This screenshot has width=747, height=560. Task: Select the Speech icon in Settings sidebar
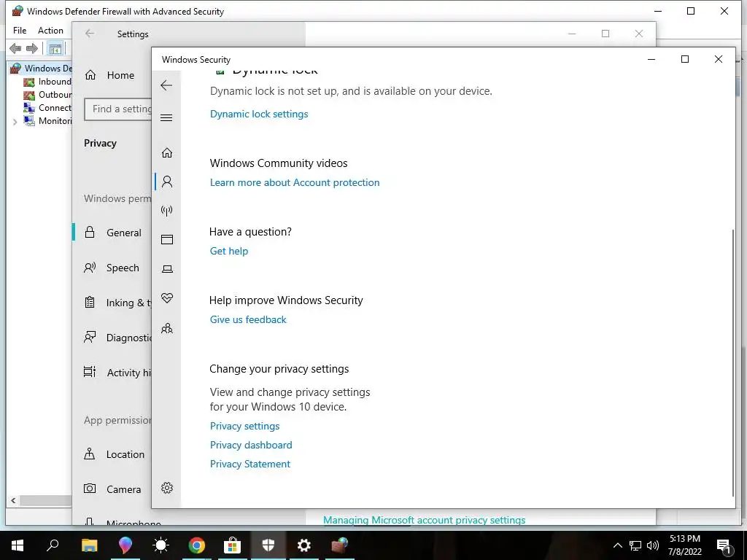coord(90,268)
